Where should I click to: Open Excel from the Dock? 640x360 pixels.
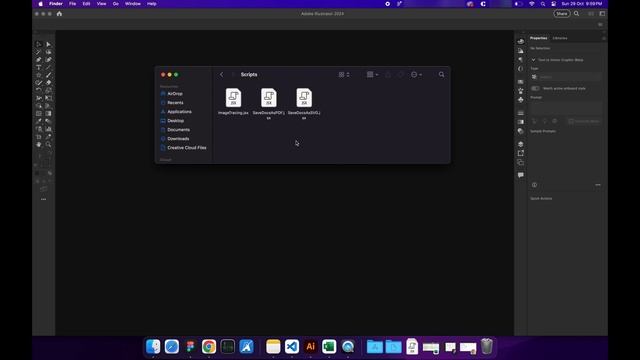pos(329,347)
